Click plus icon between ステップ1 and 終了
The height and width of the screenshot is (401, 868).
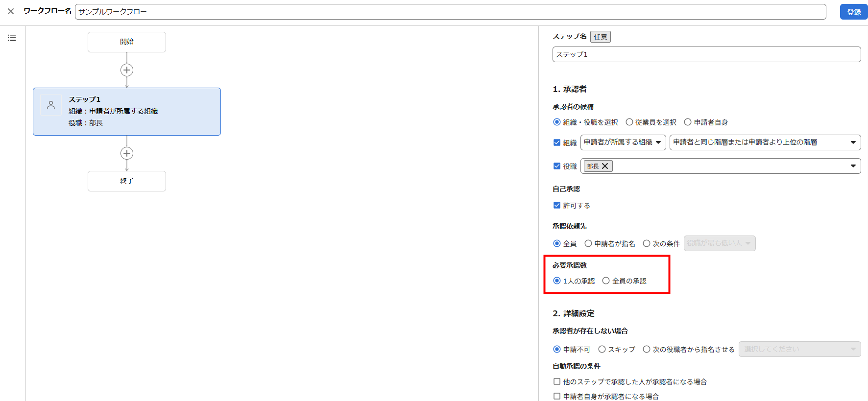[x=127, y=153]
